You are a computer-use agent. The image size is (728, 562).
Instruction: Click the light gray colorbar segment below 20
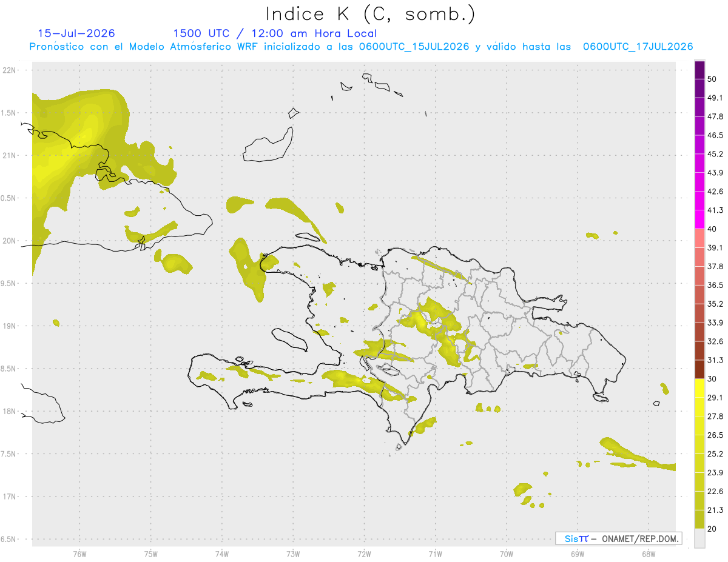[699, 538]
